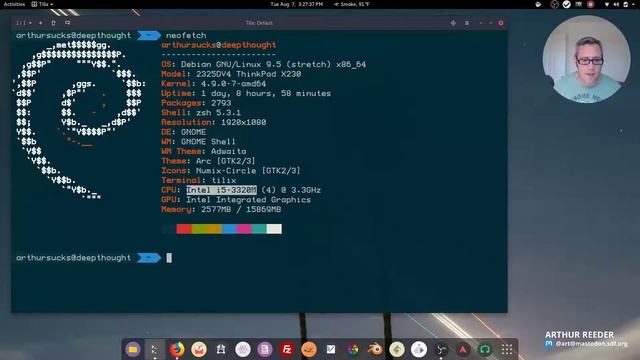Open the tan circular app icon in dock
Screen dimensions: 640x360
pos(397,349)
